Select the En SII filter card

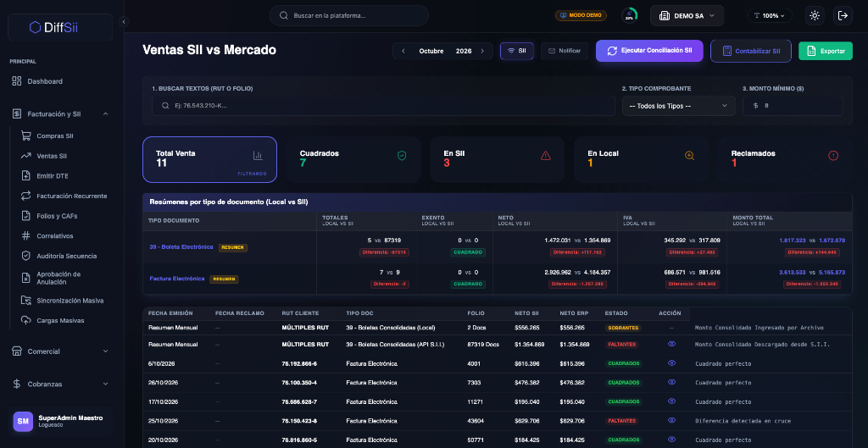pyautogui.click(x=497, y=159)
